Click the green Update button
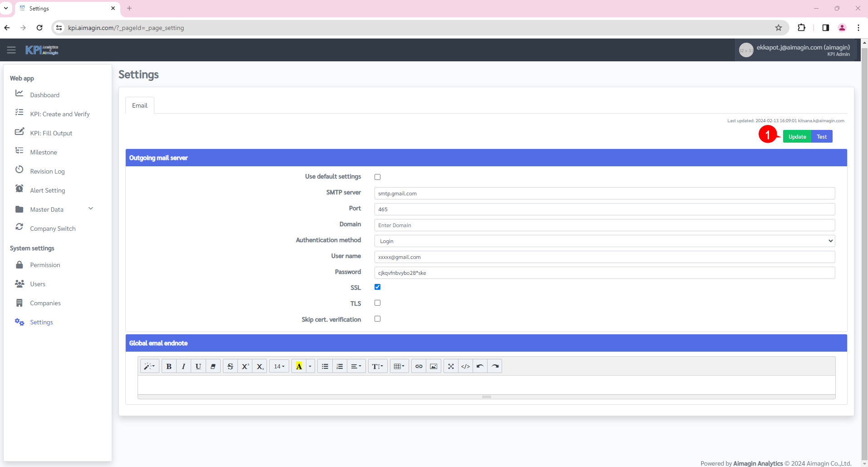The image size is (868, 467). 797,136
